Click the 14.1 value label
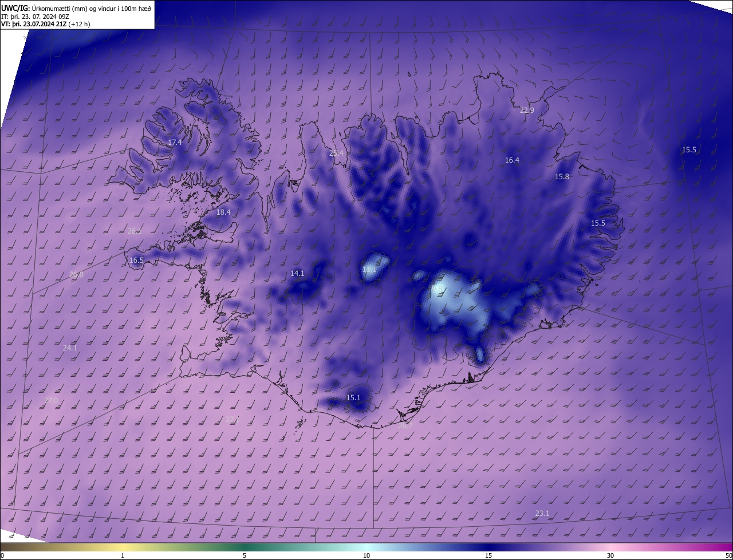 click(297, 273)
